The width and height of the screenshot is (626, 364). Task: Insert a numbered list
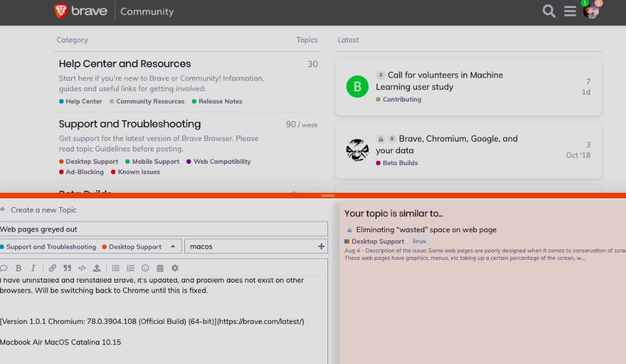pyautogui.click(x=130, y=268)
